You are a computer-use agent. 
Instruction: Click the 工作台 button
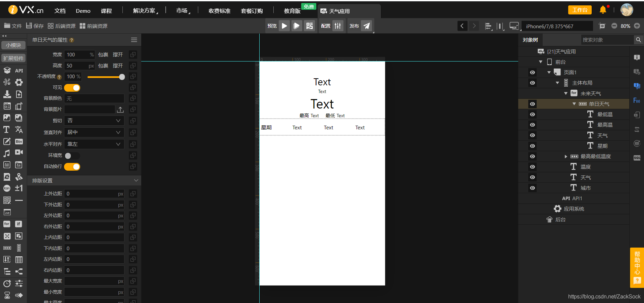(580, 10)
